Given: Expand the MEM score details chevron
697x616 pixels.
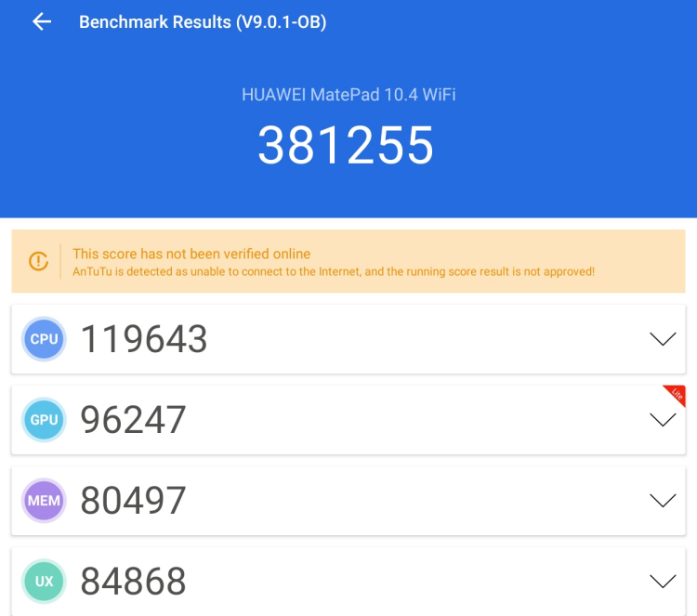Looking at the screenshot, I should (663, 501).
